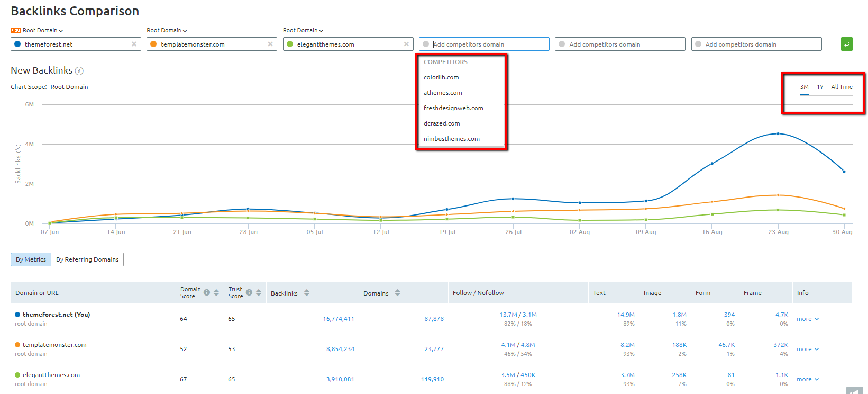868x394 pixels.
Task: Expand more info for themeforest.net row
Action: 808,319
